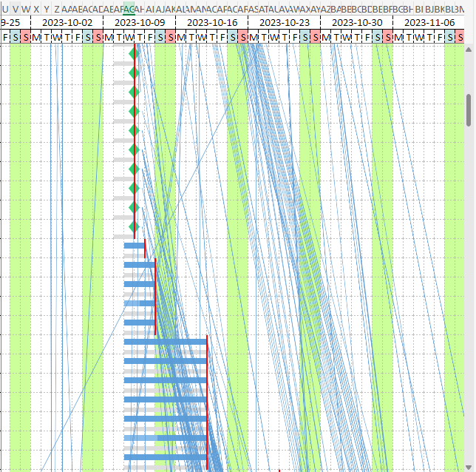Select column header Z

pos(57,10)
